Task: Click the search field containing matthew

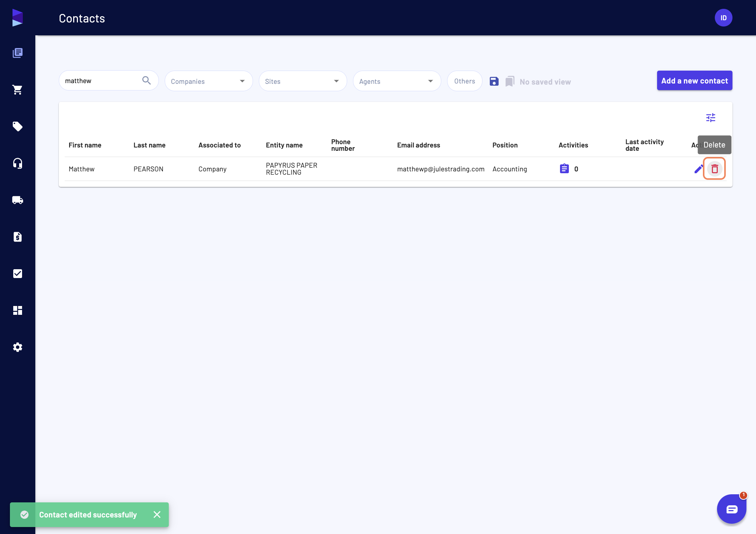Action: click(x=109, y=81)
